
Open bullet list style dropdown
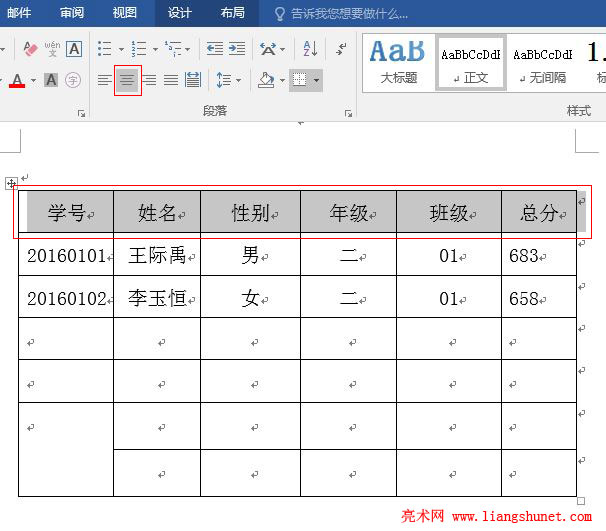point(121,49)
